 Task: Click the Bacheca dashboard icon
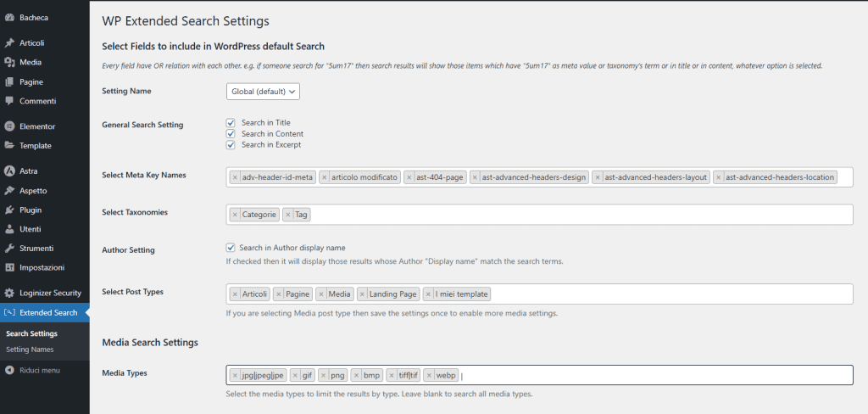pos(8,18)
